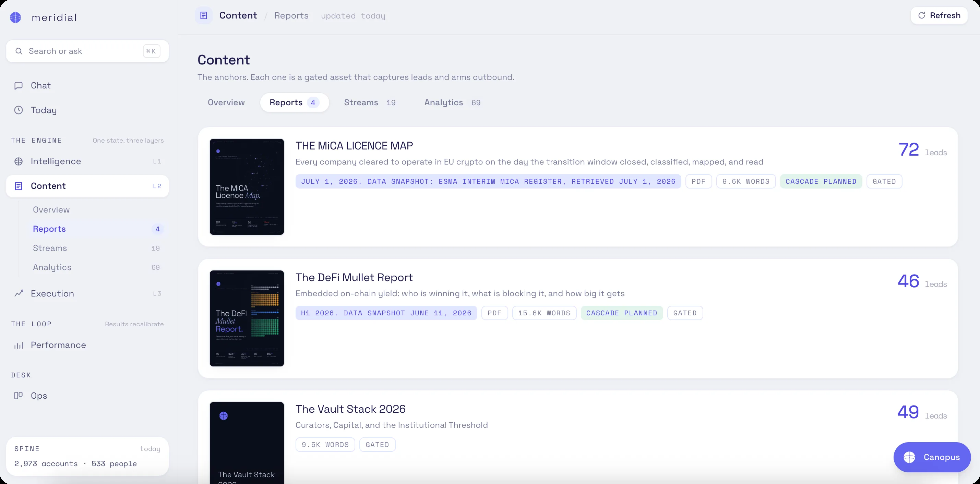
Task: Open Ops under Desk
Action: (x=87, y=396)
